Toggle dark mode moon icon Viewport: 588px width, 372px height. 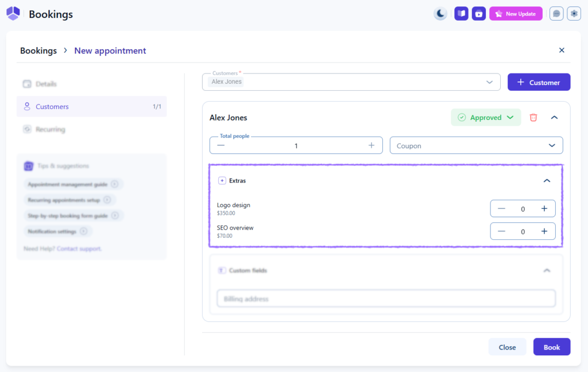coord(440,14)
